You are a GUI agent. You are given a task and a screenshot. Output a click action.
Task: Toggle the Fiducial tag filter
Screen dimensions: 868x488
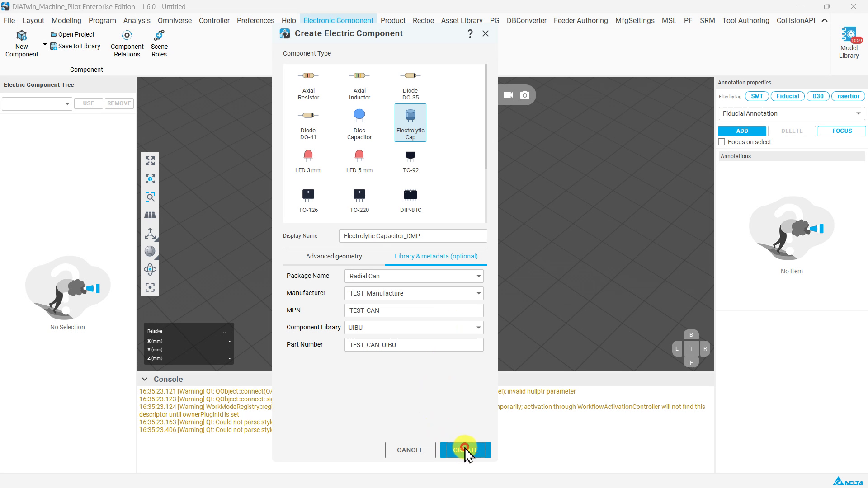click(788, 96)
